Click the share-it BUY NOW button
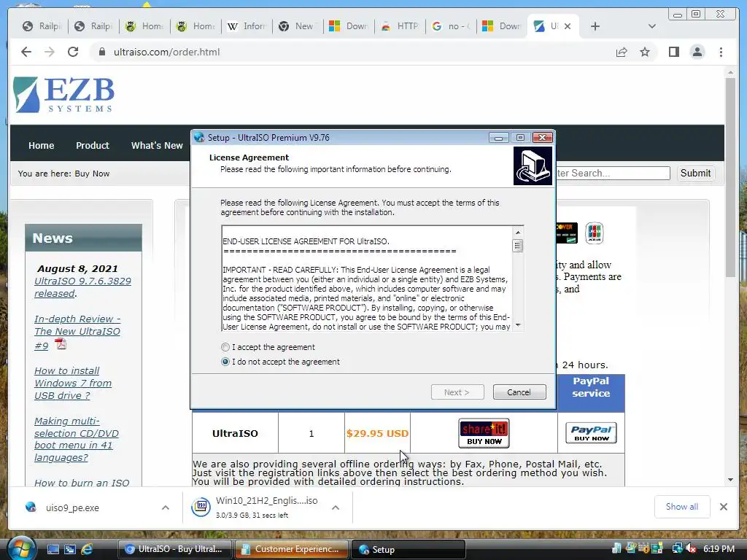This screenshot has height=560, width=747. coord(484,433)
